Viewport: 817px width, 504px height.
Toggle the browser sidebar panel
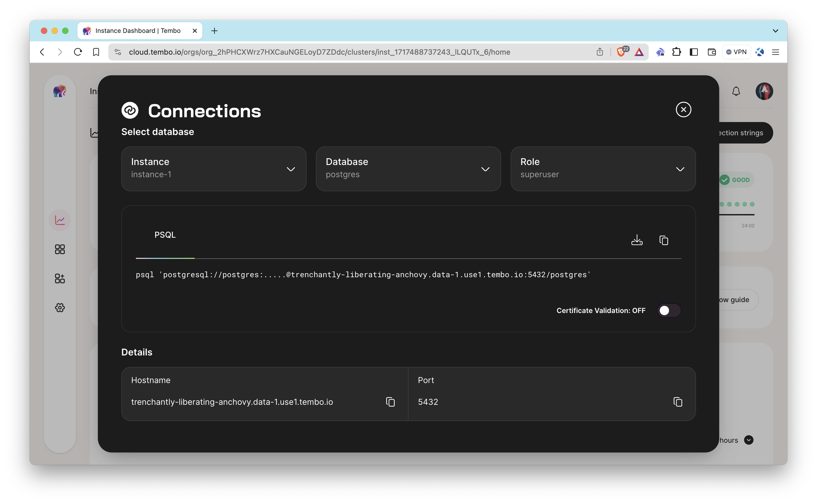[694, 52]
